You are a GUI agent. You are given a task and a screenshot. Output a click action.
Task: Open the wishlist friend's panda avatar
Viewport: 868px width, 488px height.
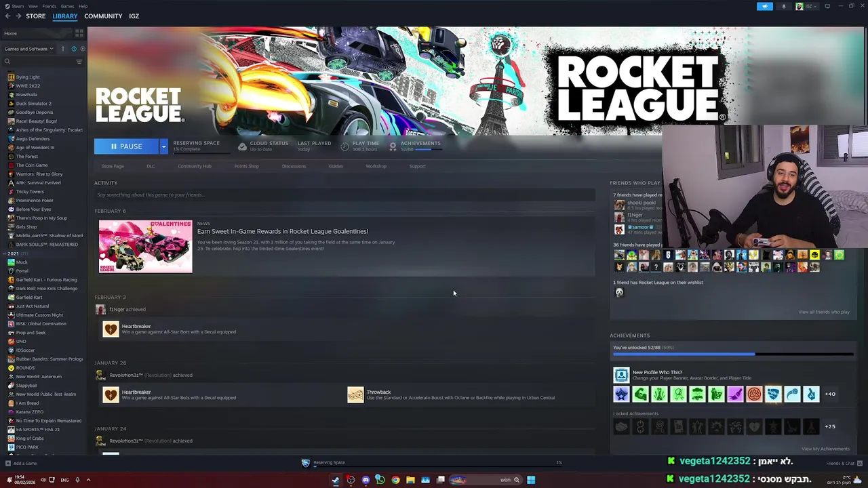[x=619, y=292]
